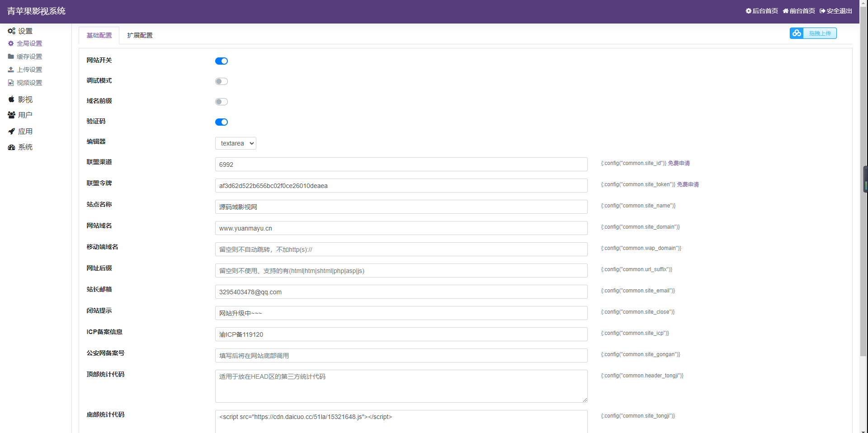This screenshot has width=868, height=433.
Task: Click the upload icon beside 上传设置
Action: [x=11, y=70]
